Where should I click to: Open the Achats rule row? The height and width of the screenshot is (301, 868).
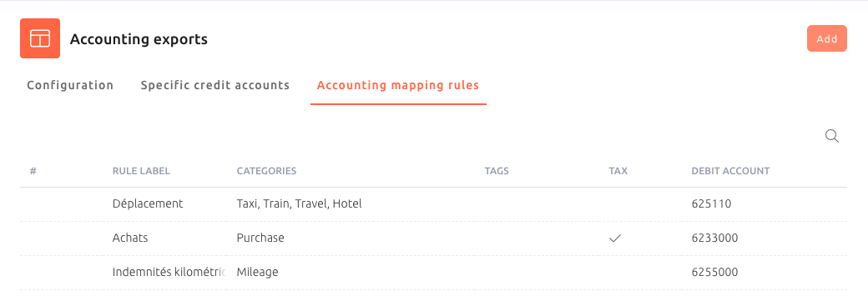tap(433, 238)
